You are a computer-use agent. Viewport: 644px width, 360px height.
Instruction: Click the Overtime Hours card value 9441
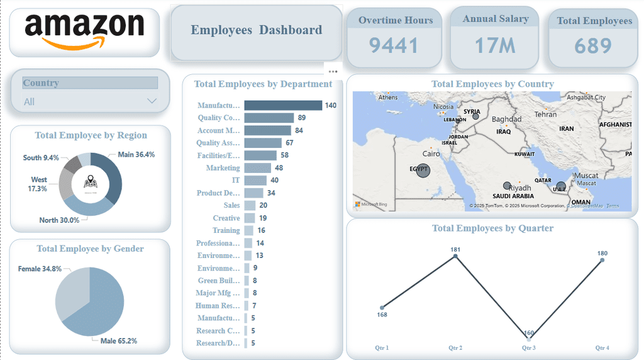(394, 45)
